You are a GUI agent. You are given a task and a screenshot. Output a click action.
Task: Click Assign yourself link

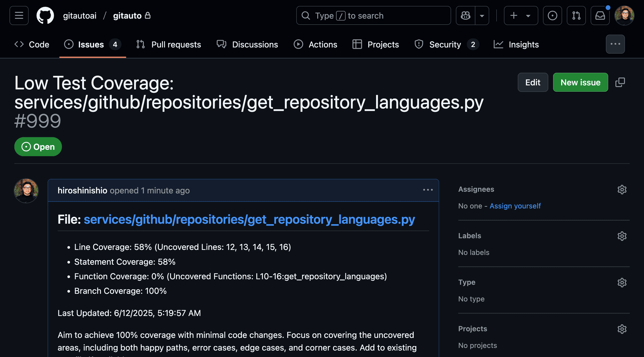(x=515, y=206)
